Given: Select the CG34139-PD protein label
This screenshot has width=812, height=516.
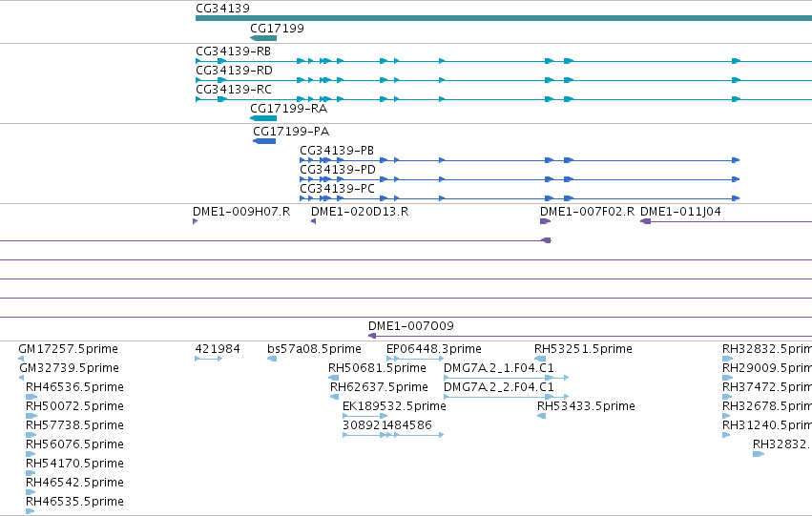Looking at the screenshot, I should [338, 170].
